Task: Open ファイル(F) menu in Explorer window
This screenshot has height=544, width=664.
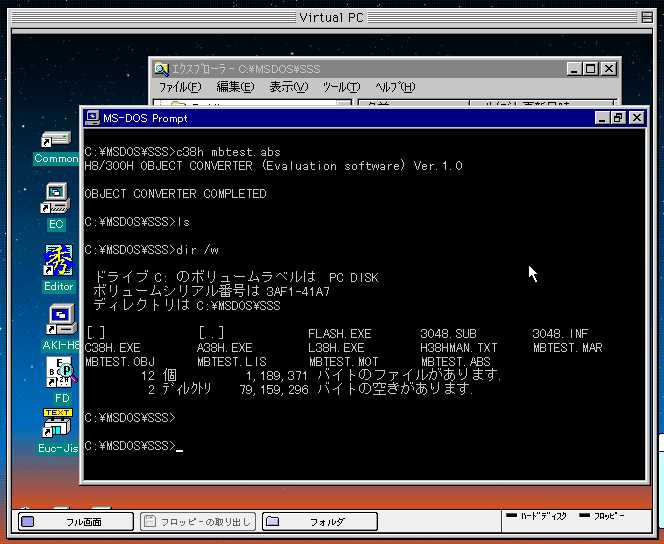Action: point(180,87)
